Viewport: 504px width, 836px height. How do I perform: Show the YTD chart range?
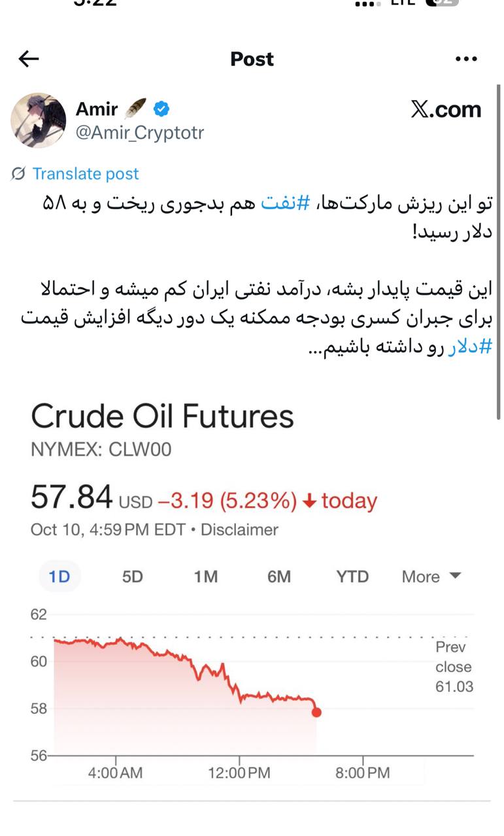click(352, 577)
